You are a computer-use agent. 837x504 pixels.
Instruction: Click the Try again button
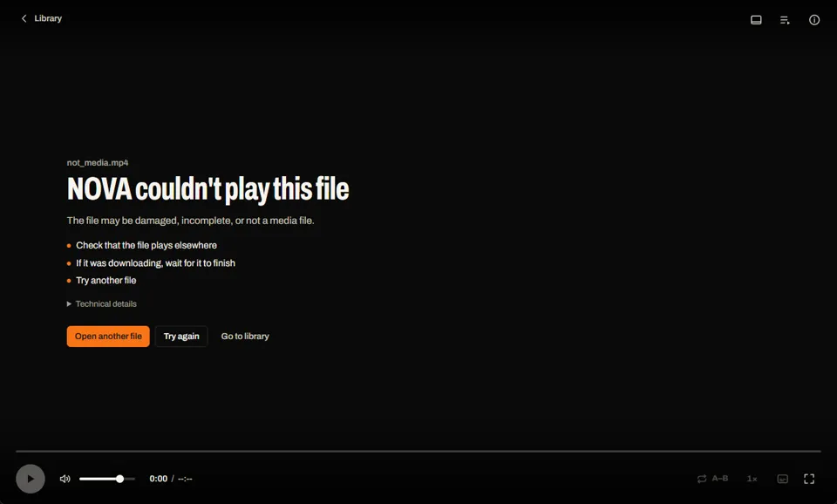pos(181,337)
